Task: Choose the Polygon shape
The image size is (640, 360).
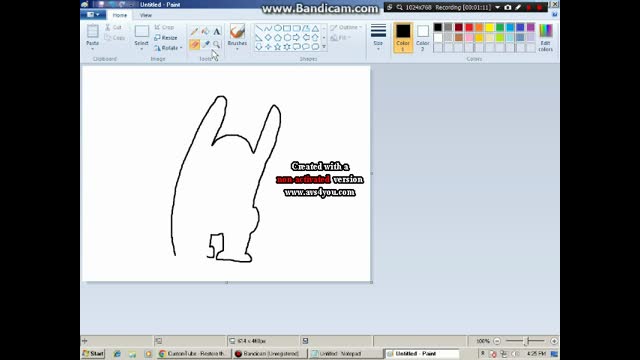Action: pos(306,29)
